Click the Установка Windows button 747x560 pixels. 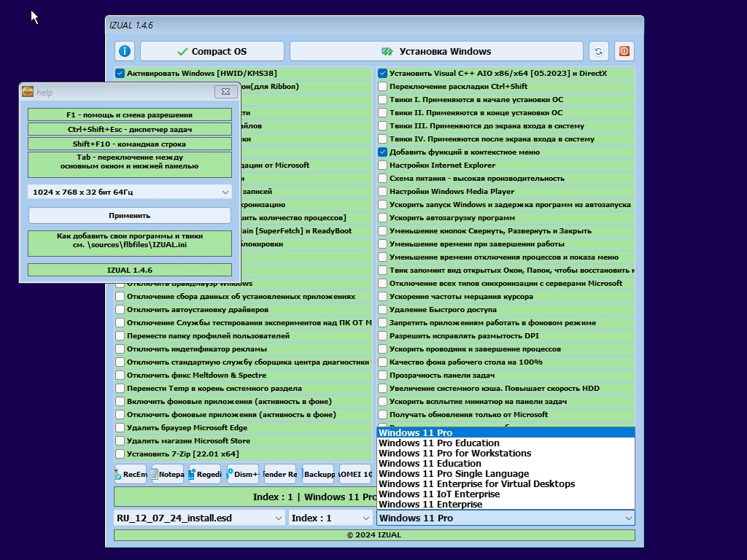pos(436,51)
